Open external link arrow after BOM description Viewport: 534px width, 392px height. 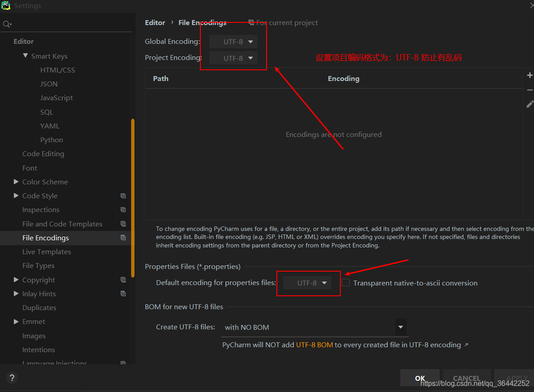pyautogui.click(x=466, y=345)
